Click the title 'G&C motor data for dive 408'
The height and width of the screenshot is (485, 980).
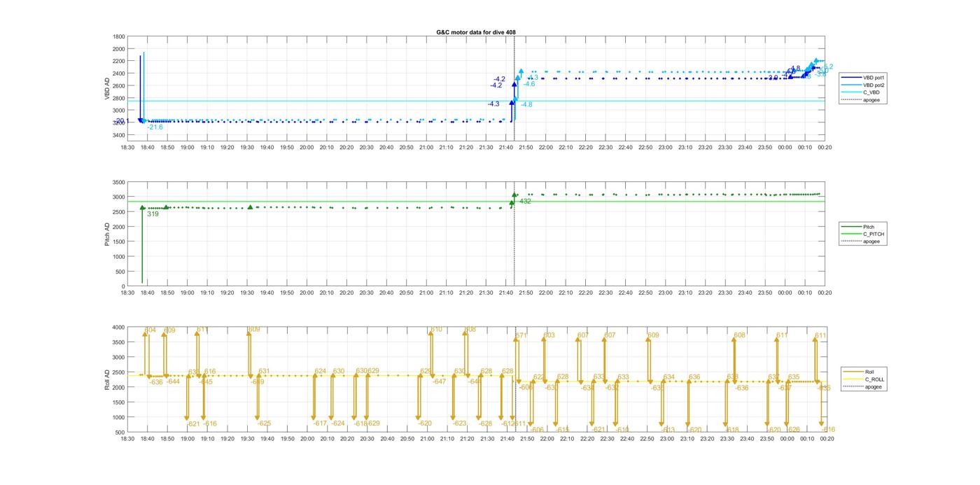point(476,32)
